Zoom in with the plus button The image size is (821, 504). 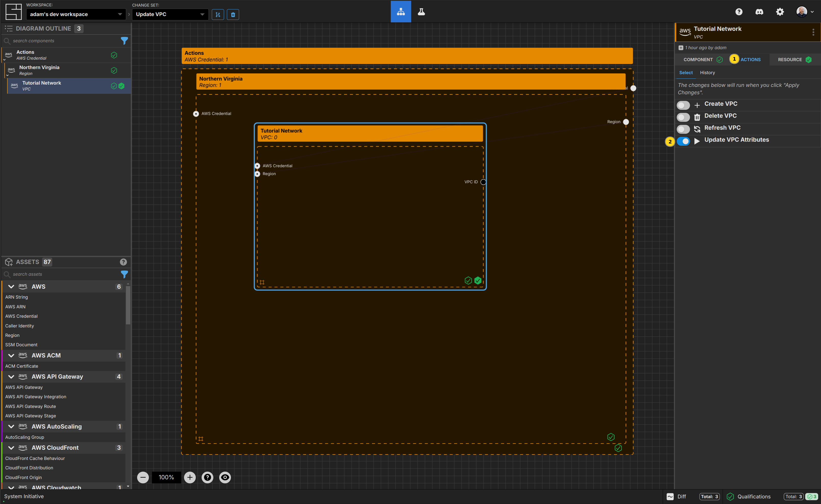tap(190, 477)
